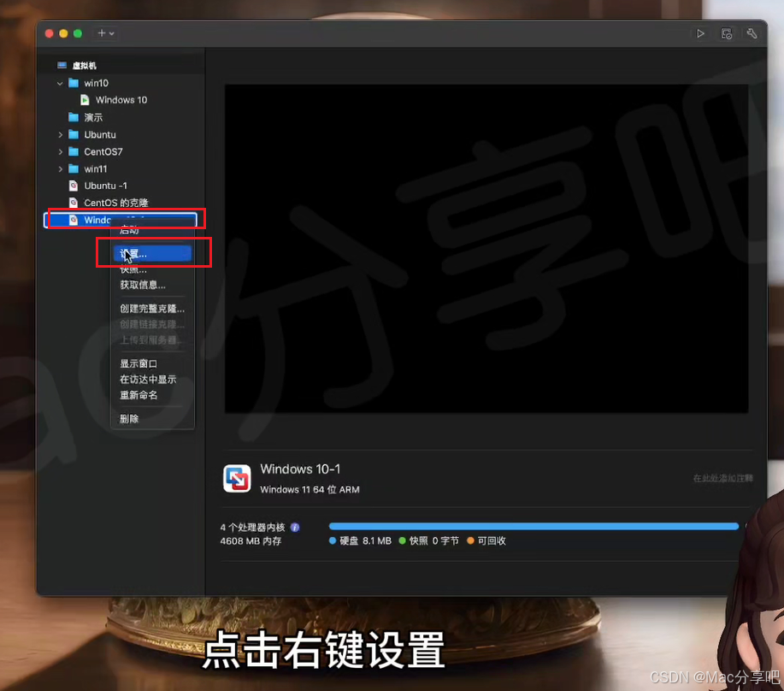Choose 设置... from the context menu

(x=152, y=254)
